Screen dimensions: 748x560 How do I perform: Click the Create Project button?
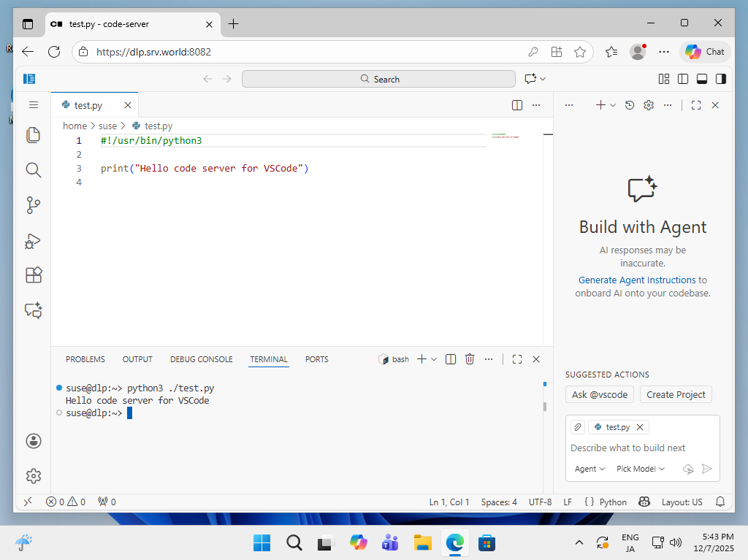tap(676, 394)
